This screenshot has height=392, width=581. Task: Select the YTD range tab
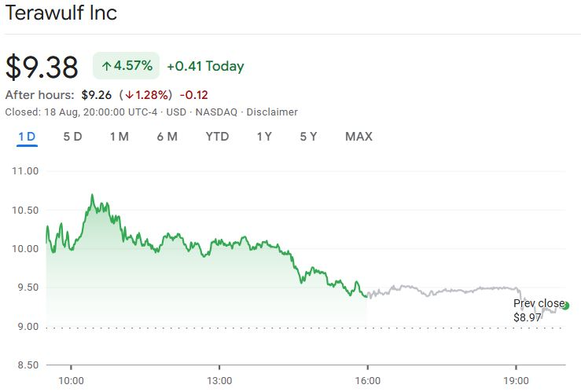(x=217, y=137)
